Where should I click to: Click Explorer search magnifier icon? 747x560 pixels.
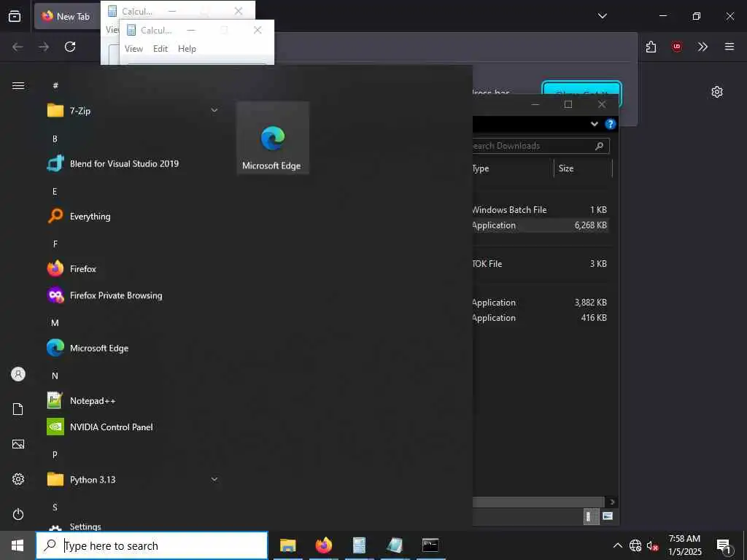pos(600,146)
